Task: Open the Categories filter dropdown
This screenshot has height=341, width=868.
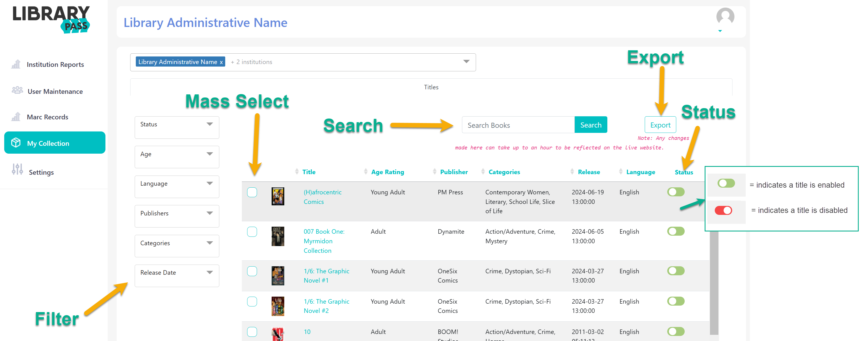Action: tap(177, 246)
